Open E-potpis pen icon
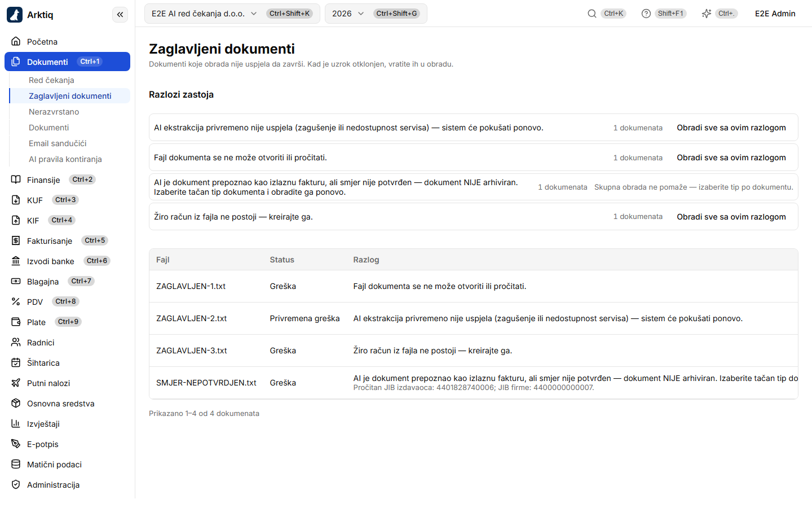The width and height of the screenshot is (812, 508). [x=16, y=444]
